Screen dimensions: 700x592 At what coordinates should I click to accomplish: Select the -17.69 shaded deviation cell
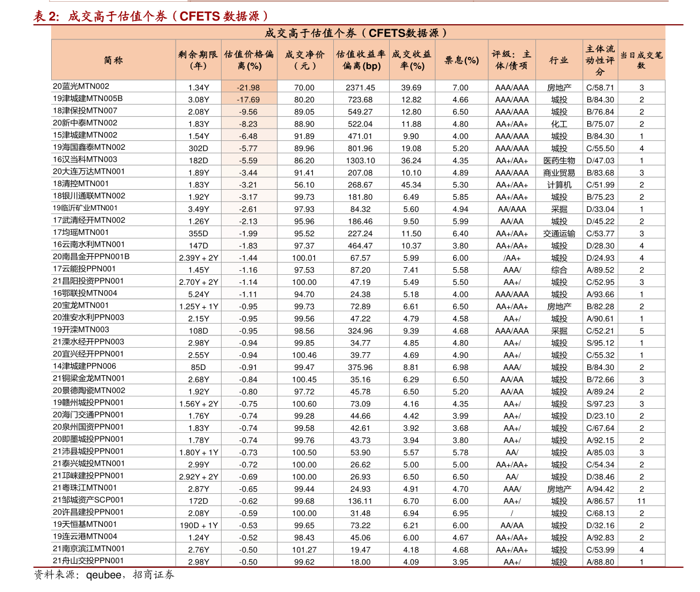(249, 99)
